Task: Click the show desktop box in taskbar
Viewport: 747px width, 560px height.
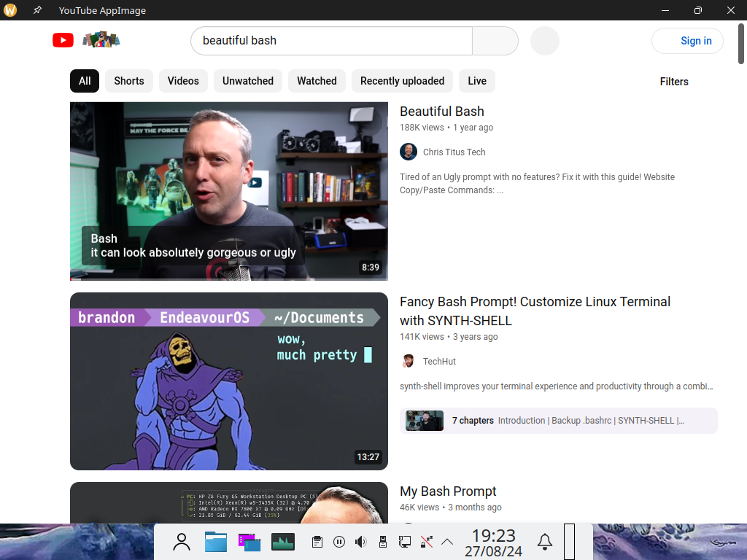Action: [x=569, y=542]
